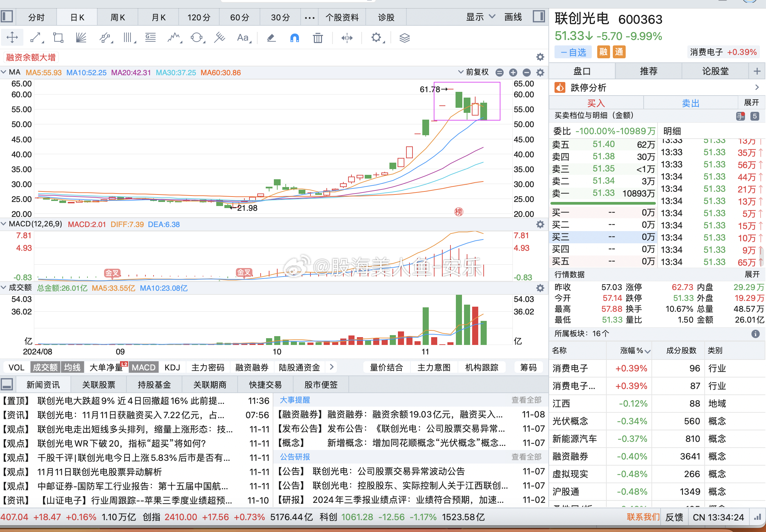Add a tab with plus button
Image resolution: width=766 pixels, height=532 pixels.
tap(757, 71)
